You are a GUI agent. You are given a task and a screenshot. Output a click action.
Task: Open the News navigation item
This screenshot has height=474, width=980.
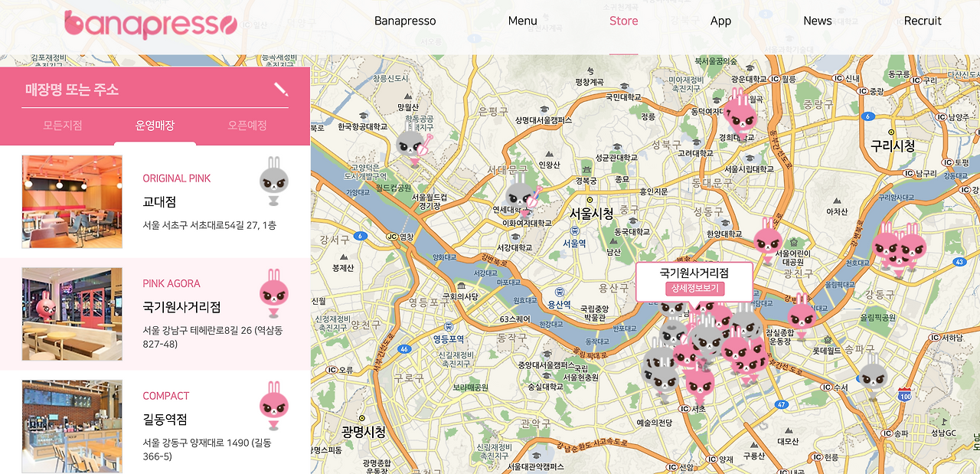click(x=818, y=21)
